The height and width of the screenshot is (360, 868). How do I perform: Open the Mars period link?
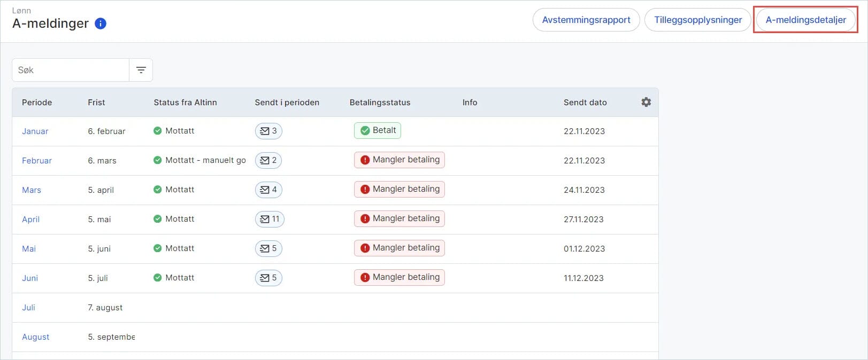coord(32,190)
